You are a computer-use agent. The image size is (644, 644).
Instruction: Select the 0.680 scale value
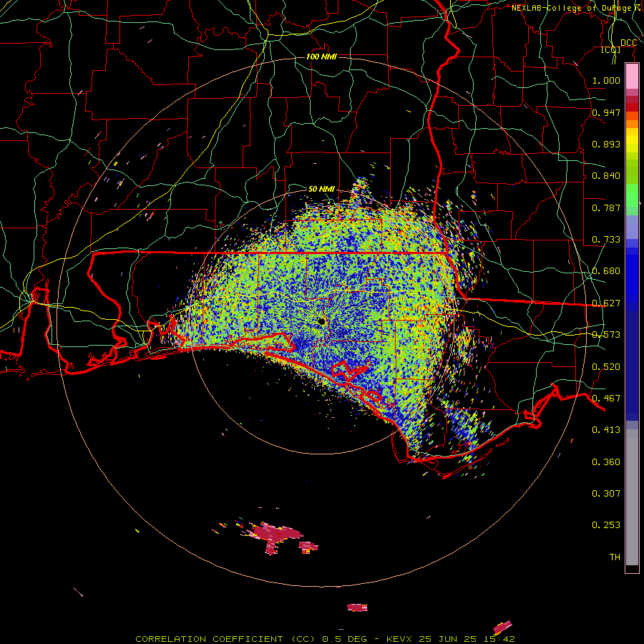click(606, 271)
